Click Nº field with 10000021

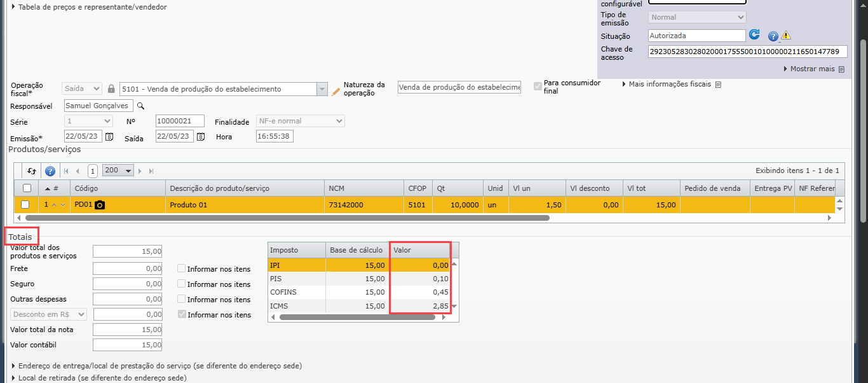coord(180,121)
